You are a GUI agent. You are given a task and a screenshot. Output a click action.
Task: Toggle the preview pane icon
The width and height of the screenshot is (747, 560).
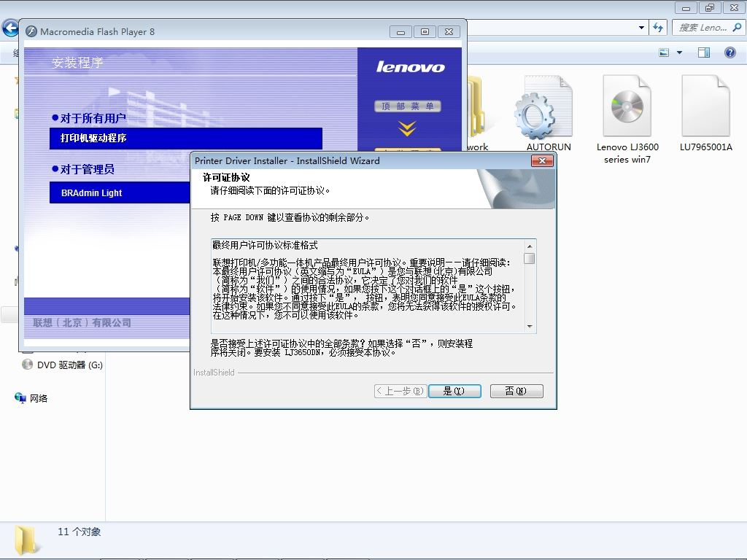click(704, 52)
